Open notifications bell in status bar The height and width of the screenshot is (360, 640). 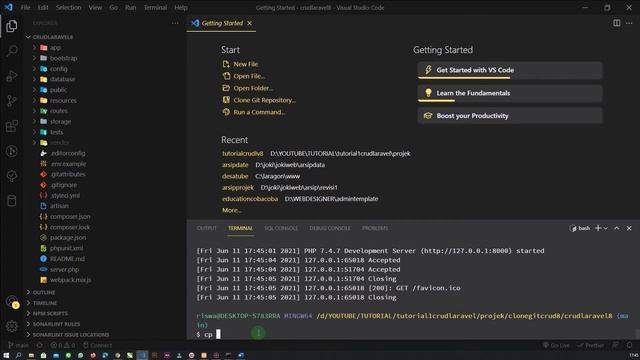629,345
